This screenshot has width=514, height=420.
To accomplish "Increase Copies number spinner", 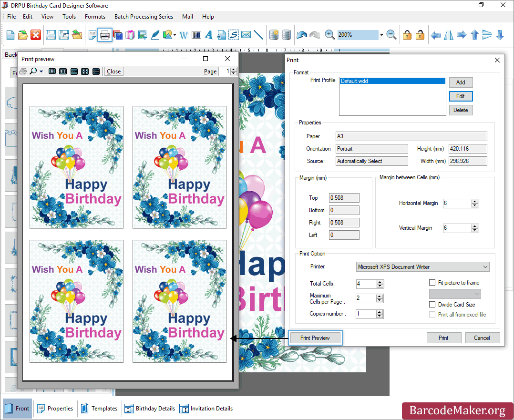I will (x=380, y=312).
